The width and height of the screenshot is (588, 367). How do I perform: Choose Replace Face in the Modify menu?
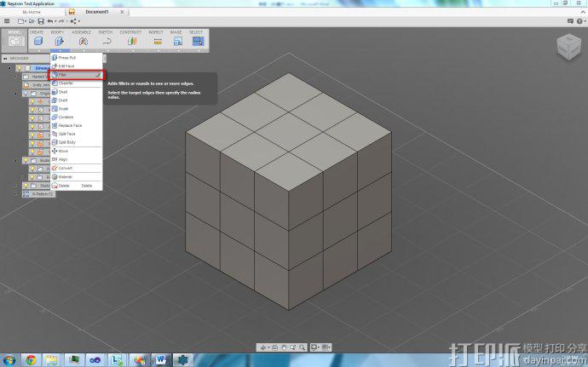(77, 125)
